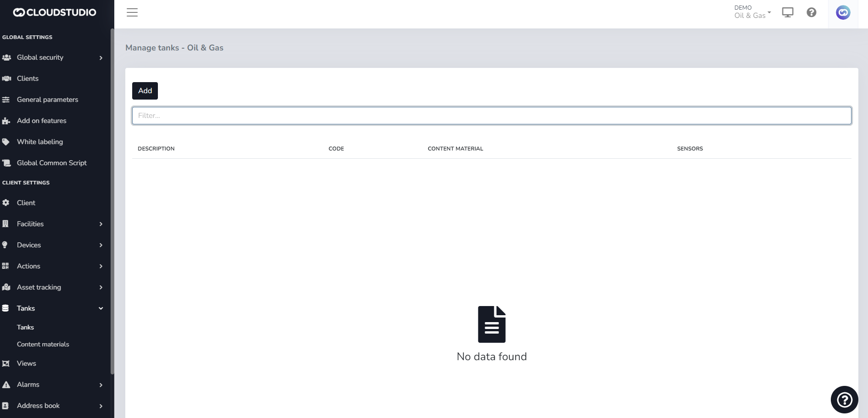Expand the Global security submenu
868x418 pixels.
(x=101, y=58)
